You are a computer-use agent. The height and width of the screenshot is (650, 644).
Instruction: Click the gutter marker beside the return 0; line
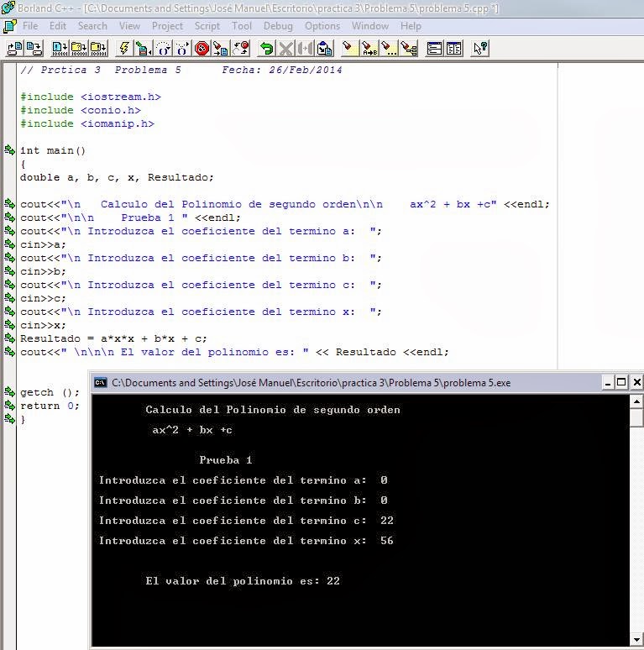tap(9, 405)
